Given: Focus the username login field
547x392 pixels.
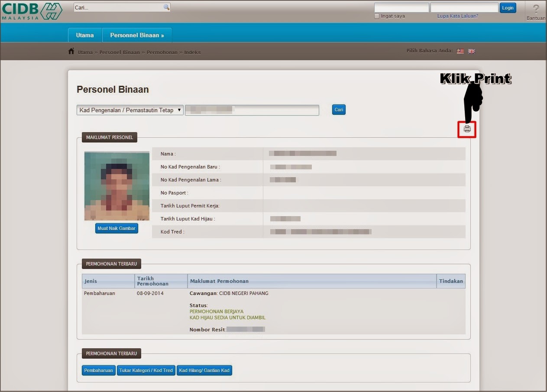Looking at the screenshot, I should 401,8.
